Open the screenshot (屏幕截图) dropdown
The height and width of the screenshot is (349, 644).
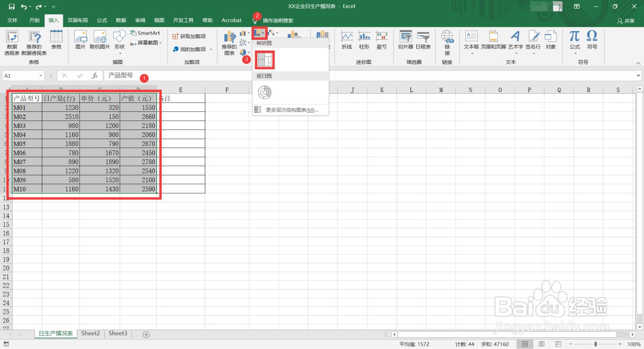point(146,43)
